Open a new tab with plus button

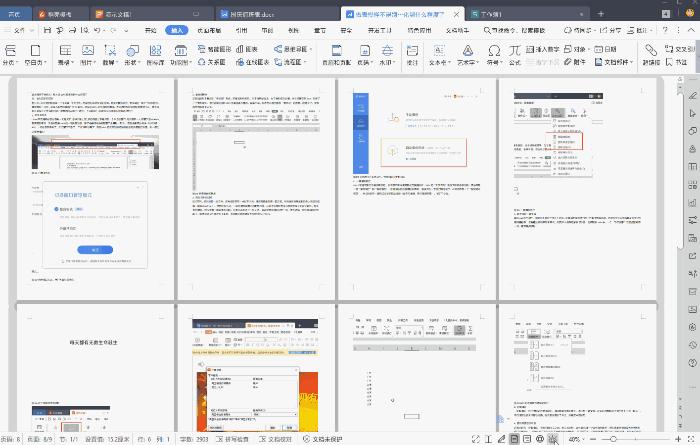[x=601, y=14]
